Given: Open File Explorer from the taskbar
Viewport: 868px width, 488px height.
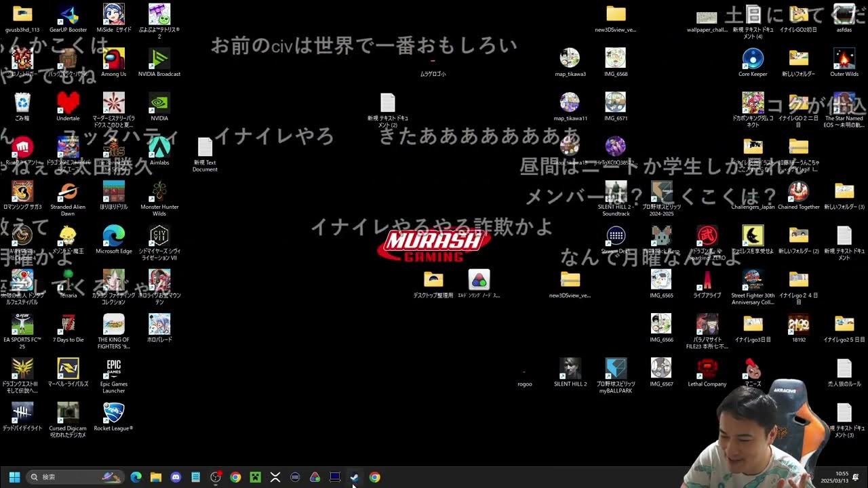Looking at the screenshot, I should (x=156, y=477).
